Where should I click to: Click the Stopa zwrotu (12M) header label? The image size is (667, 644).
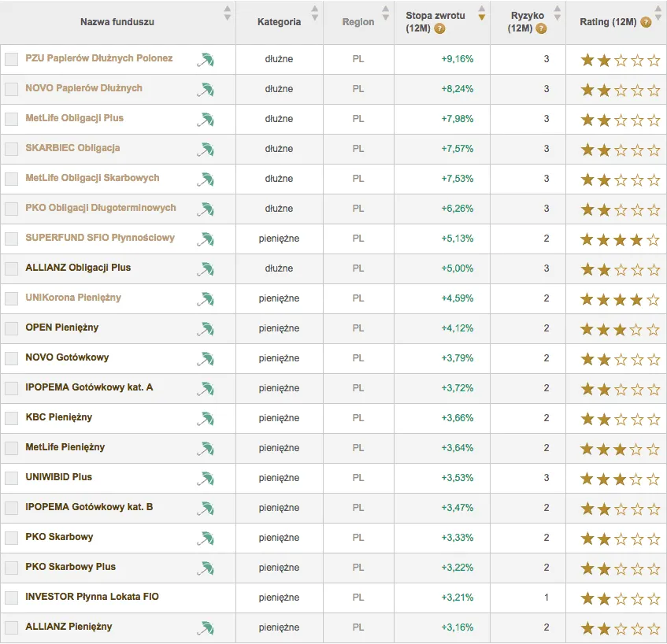click(435, 22)
